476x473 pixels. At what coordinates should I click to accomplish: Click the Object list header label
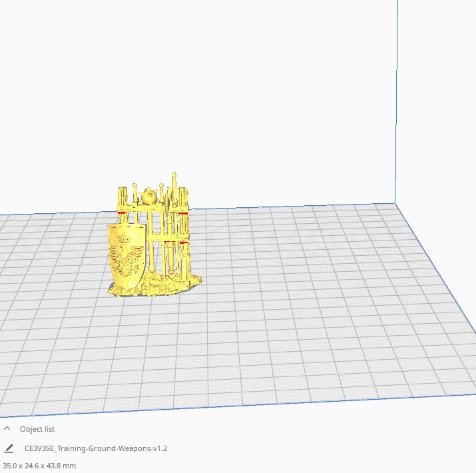point(37,429)
